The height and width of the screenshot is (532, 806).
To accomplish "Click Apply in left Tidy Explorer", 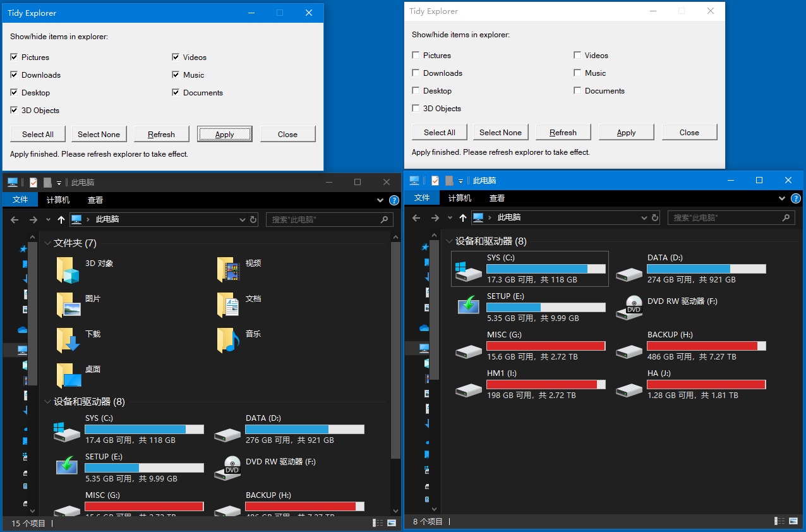I will click(x=225, y=134).
